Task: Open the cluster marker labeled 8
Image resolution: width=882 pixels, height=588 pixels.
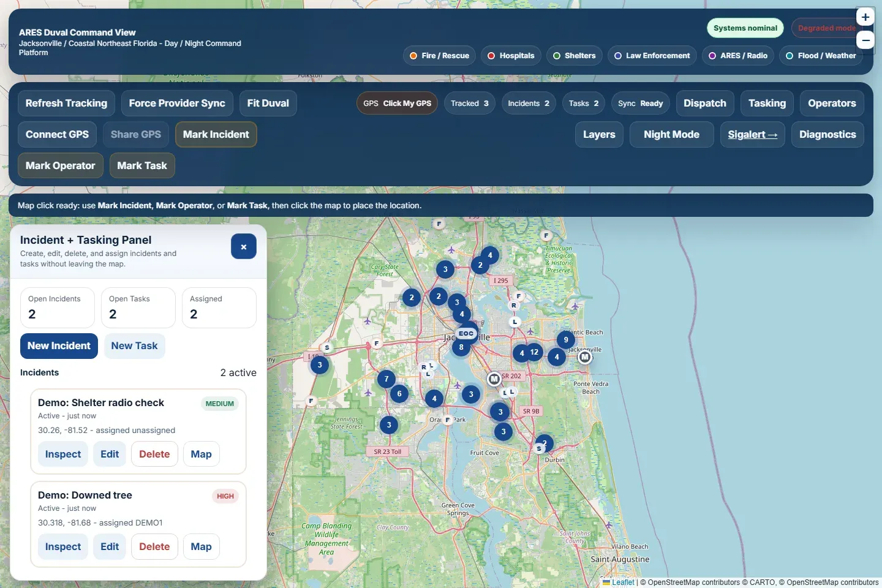Action: (461, 347)
